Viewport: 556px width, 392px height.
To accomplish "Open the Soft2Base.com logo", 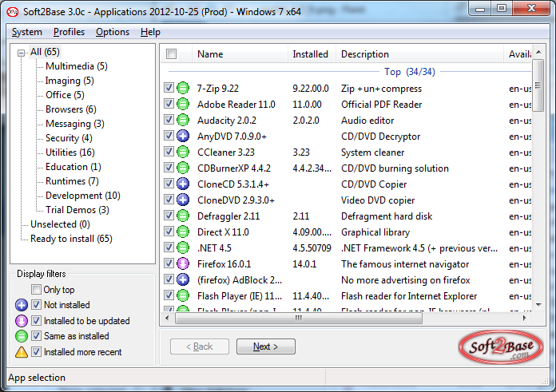I will click(x=501, y=347).
